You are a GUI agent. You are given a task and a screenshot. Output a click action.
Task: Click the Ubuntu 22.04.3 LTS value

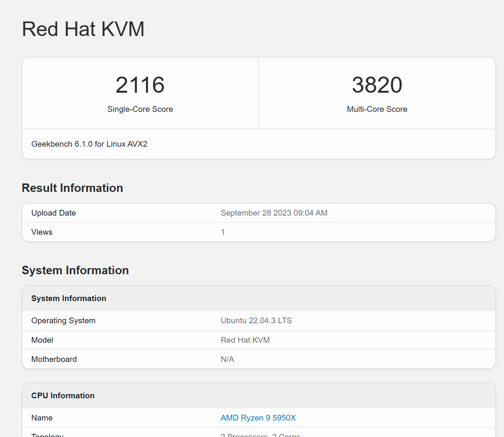click(256, 321)
